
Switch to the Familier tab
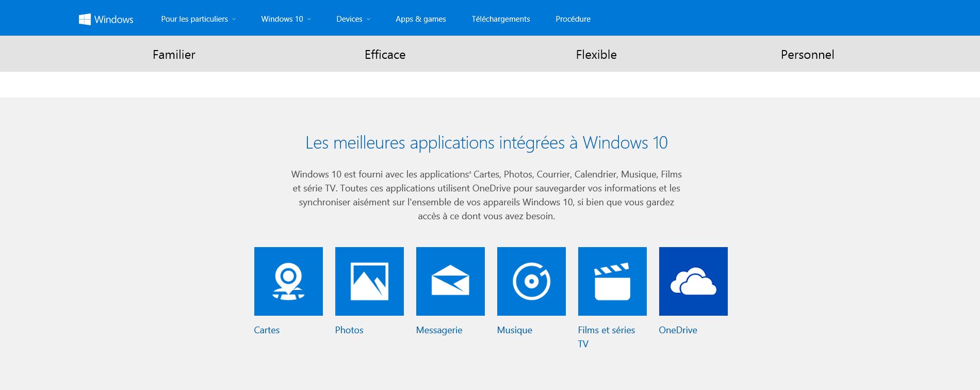tap(174, 54)
